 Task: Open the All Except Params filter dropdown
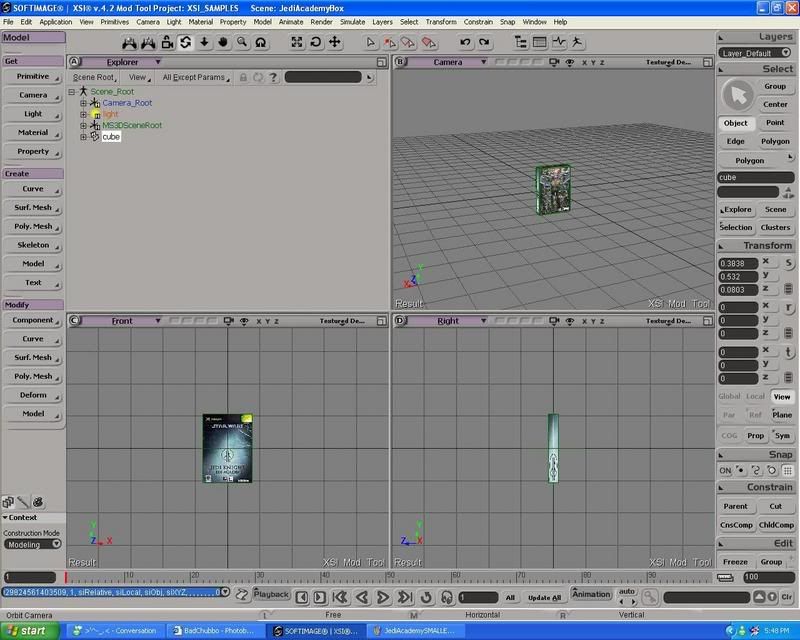(196, 77)
